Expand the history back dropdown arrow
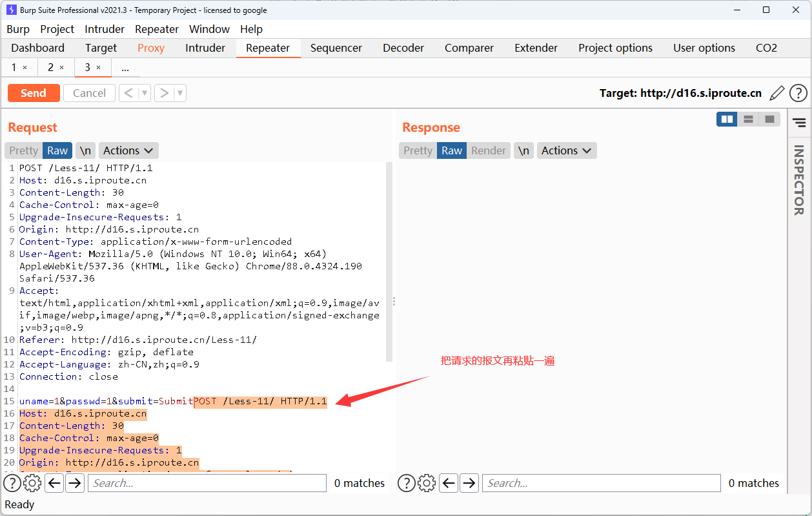Viewport: 812px width, 516px height. (x=145, y=93)
